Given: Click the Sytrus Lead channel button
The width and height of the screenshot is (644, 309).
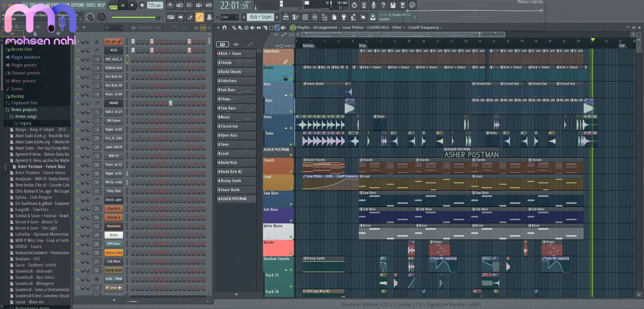Looking at the screenshot, I should 114,253.
